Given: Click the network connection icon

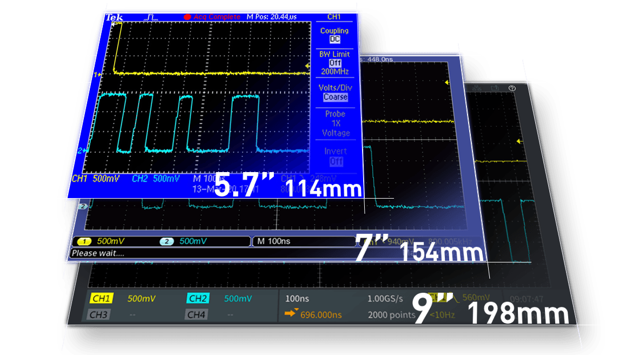Looking at the screenshot, I should pyautogui.click(x=477, y=88).
